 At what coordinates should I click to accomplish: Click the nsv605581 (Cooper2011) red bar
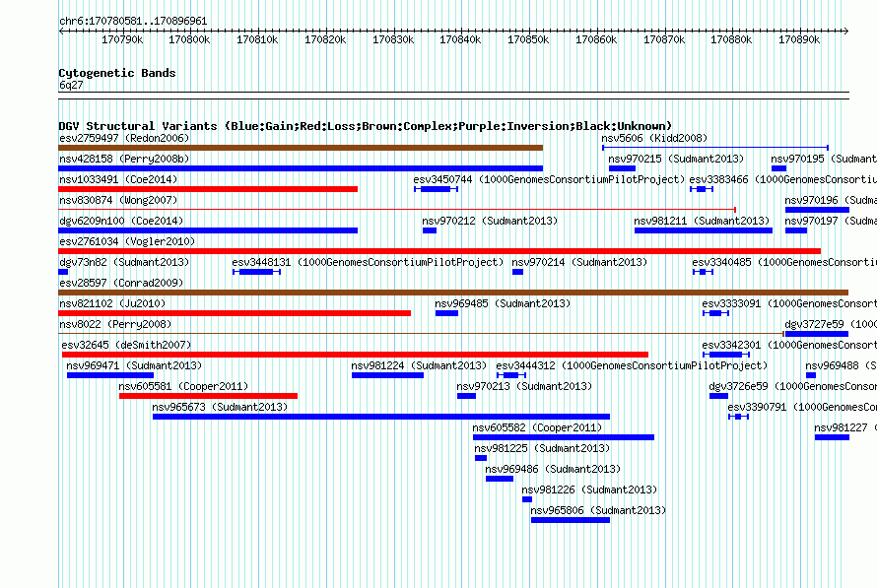[208, 396]
